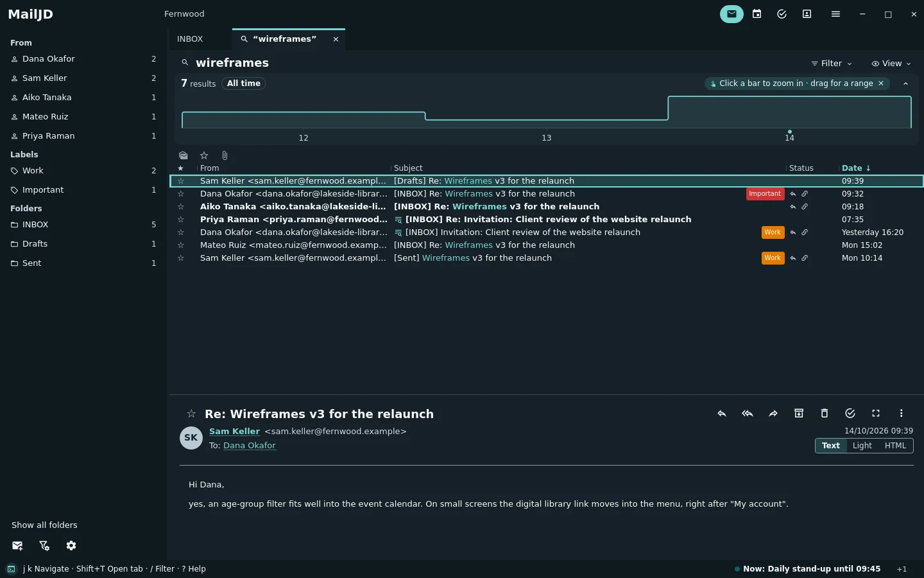Sort by the Date column header
Image resolution: width=924 pixels, height=578 pixels.
pyautogui.click(x=856, y=168)
